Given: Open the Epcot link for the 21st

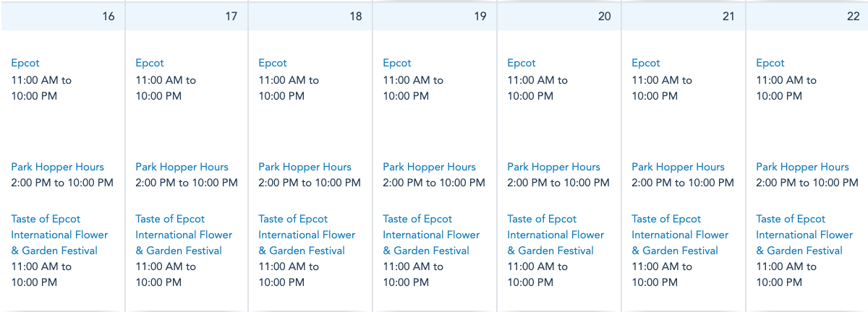Looking at the screenshot, I should click(646, 64).
